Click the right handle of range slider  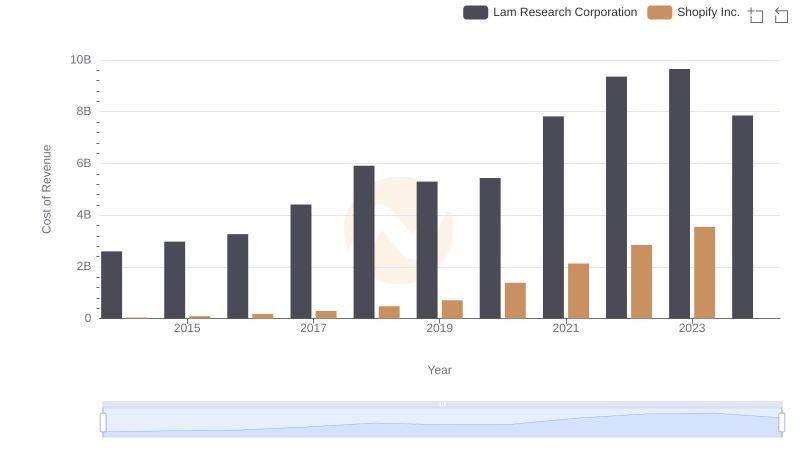(782, 423)
